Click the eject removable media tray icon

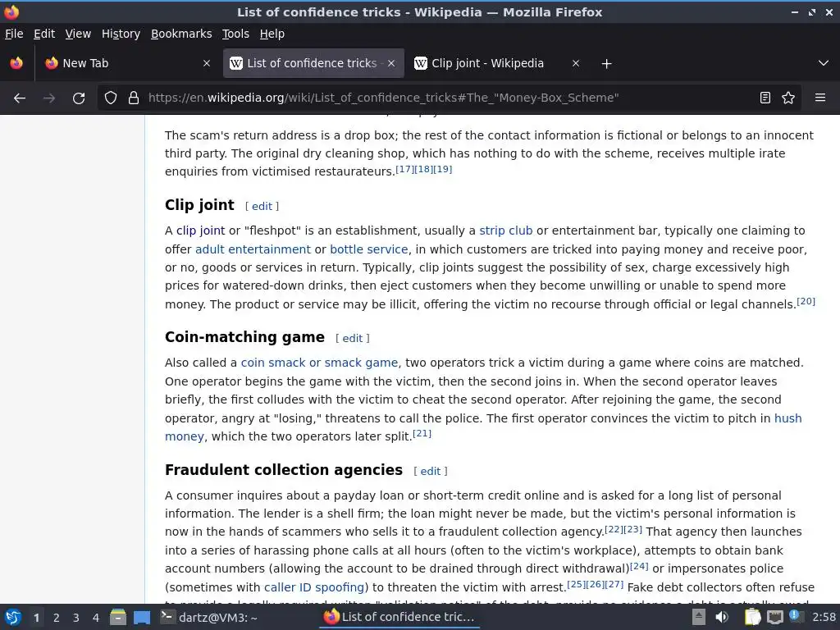(699, 617)
